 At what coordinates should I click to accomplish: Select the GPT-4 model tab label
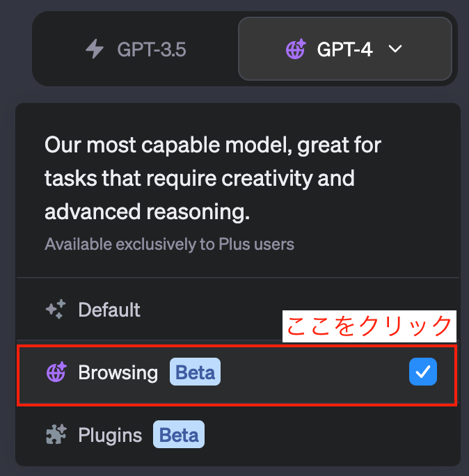(344, 49)
